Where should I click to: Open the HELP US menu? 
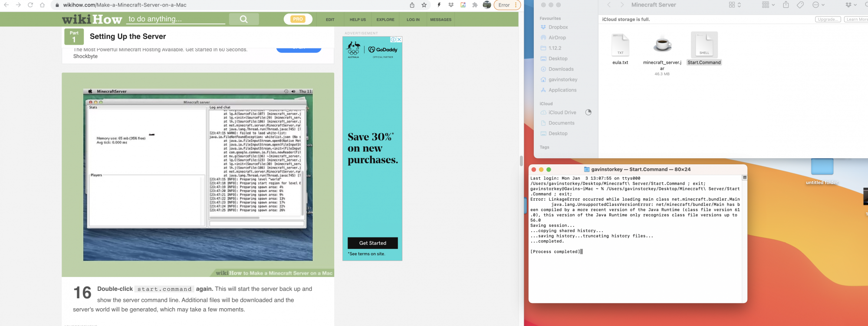click(x=358, y=20)
